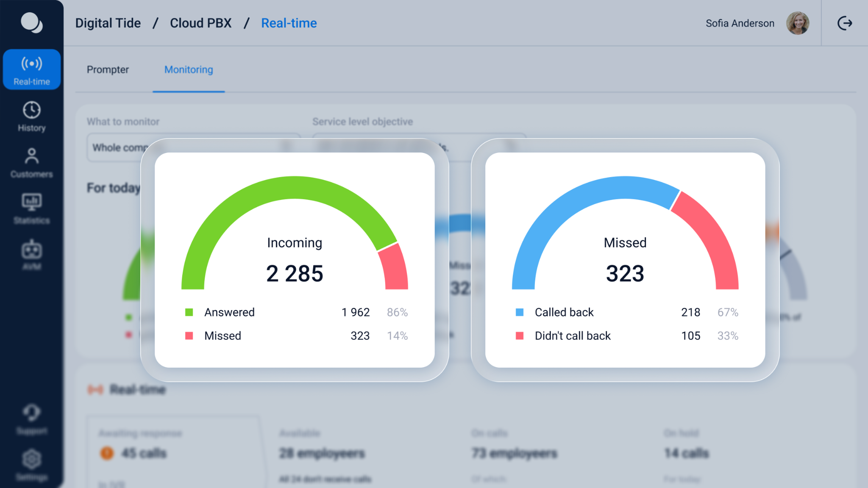
Task: Click the Didn't call back label
Action: [573, 336]
